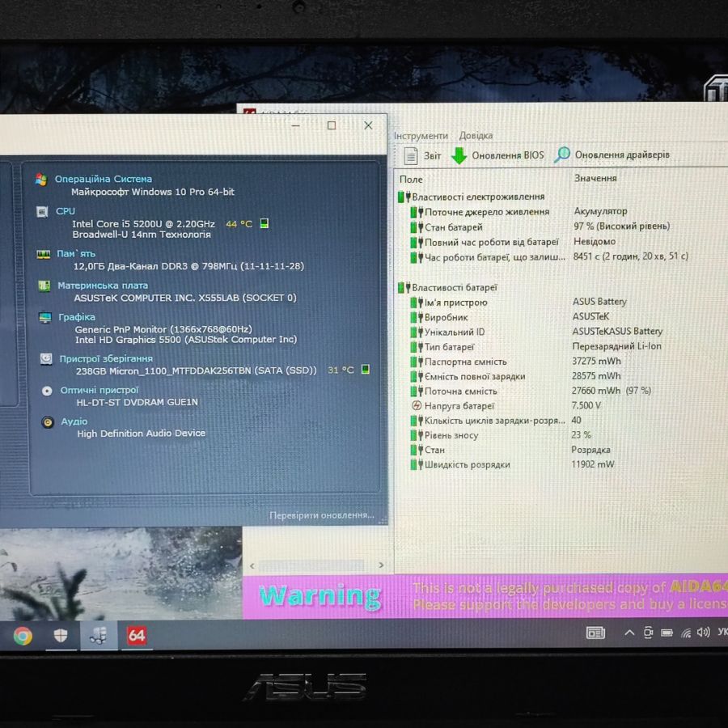Open Windows Security shield in taskbar
The height and width of the screenshot is (728, 728).
point(61,636)
